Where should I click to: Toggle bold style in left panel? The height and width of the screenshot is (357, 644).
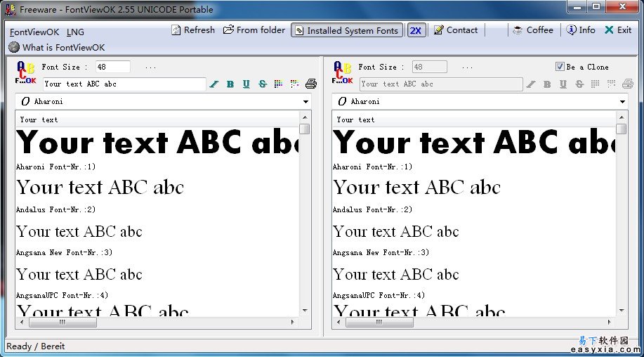click(x=230, y=84)
